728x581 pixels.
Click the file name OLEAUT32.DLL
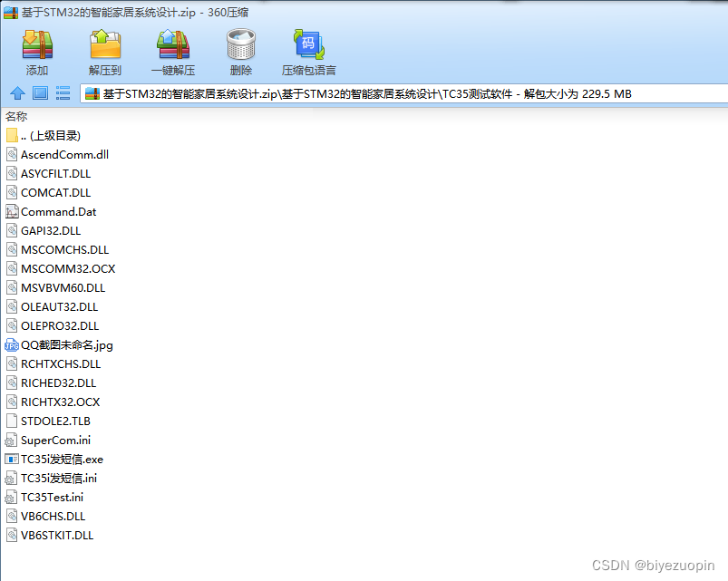pyautogui.click(x=60, y=306)
